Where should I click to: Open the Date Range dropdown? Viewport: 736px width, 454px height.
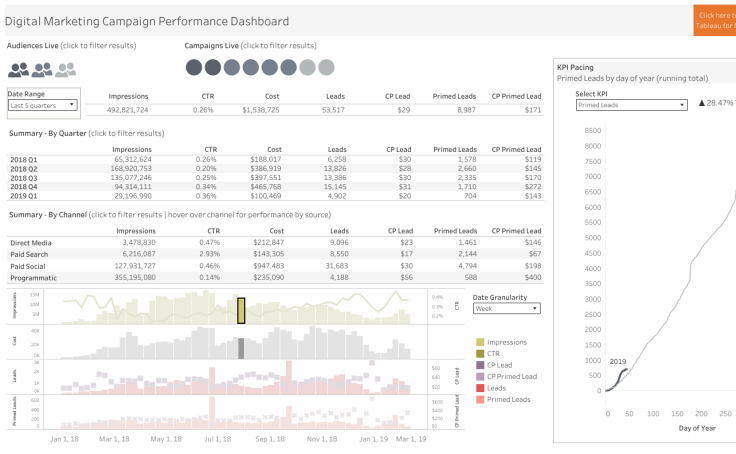tap(43, 104)
